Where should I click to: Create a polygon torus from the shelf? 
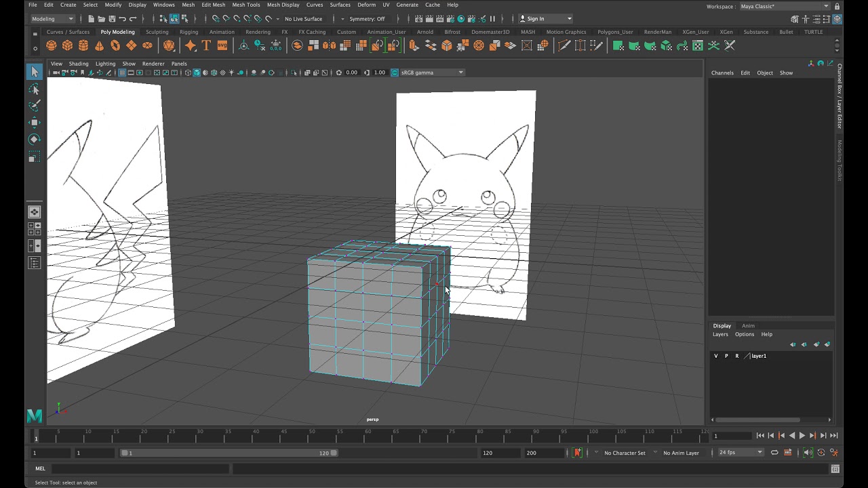point(115,45)
